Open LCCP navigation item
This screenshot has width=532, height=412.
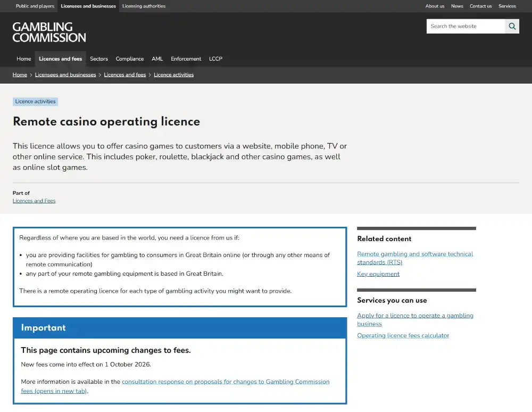[x=215, y=59]
